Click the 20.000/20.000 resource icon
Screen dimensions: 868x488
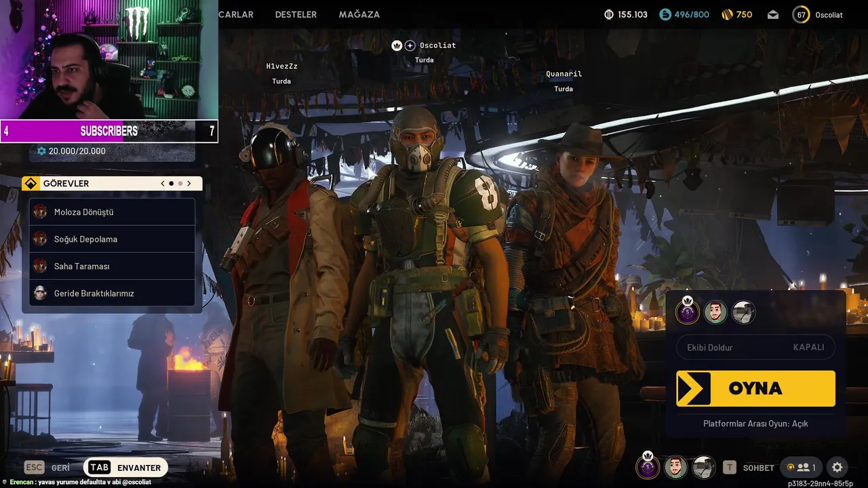[42, 151]
